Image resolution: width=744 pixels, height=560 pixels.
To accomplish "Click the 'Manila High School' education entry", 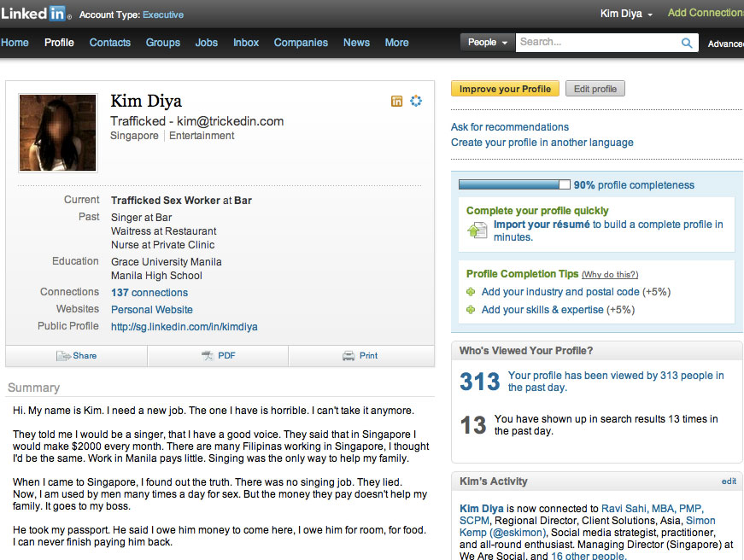I will [156, 276].
